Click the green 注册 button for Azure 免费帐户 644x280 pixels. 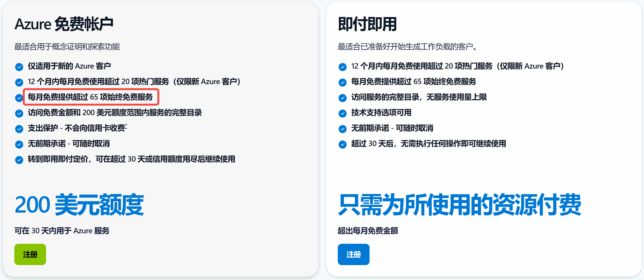tap(30, 254)
